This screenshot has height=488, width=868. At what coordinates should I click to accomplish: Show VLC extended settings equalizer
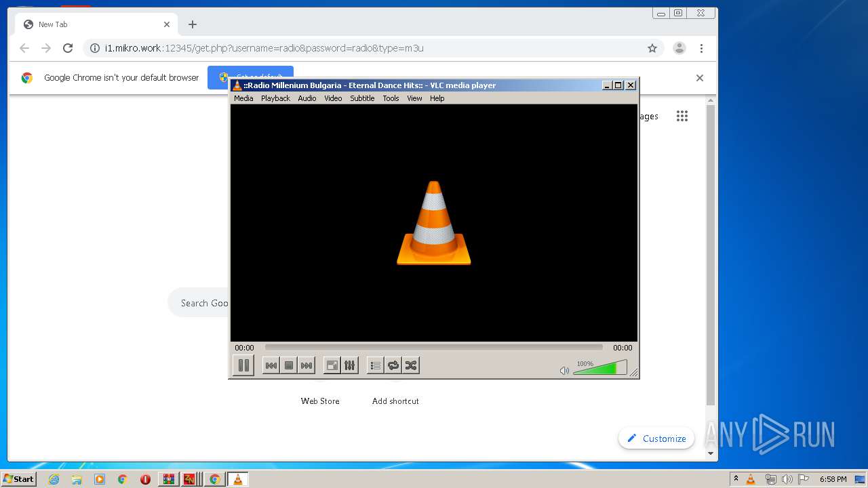(x=349, y=365)
